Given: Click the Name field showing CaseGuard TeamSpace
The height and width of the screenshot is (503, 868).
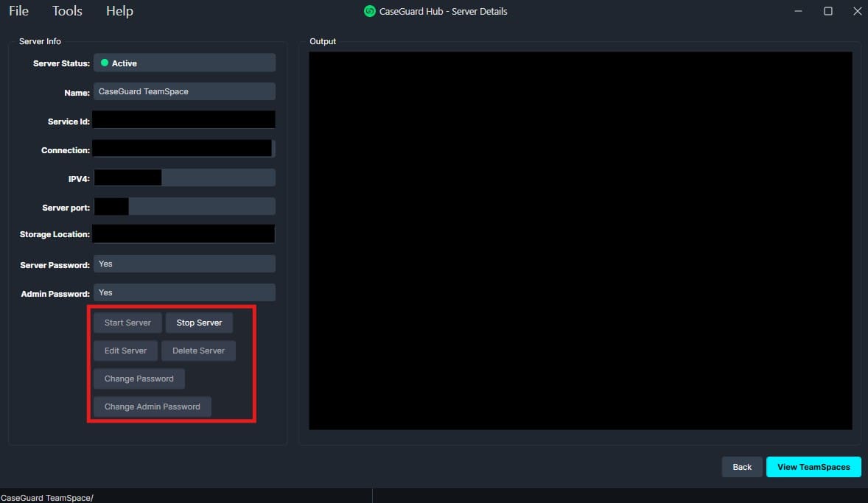Looking at the screenshot, I should (x=184, y=91).
